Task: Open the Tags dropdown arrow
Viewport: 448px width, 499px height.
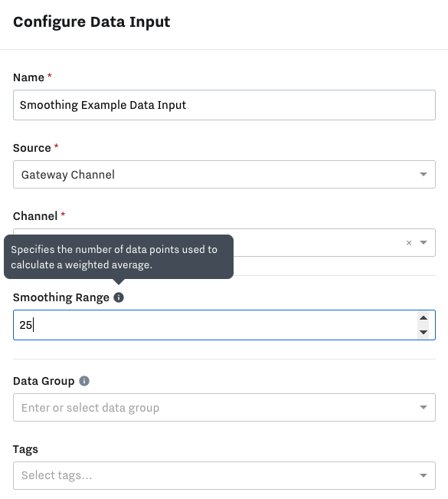Action: tap(423, 475)
